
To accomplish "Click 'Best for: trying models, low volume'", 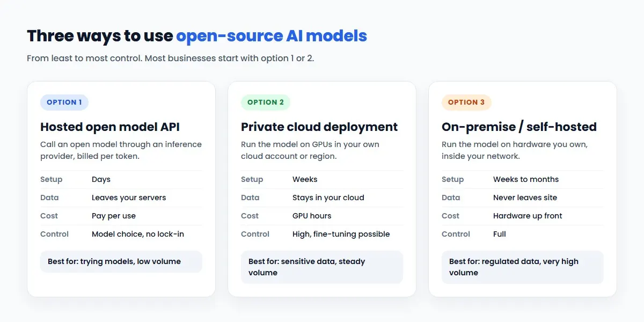I will click(121, 262).
